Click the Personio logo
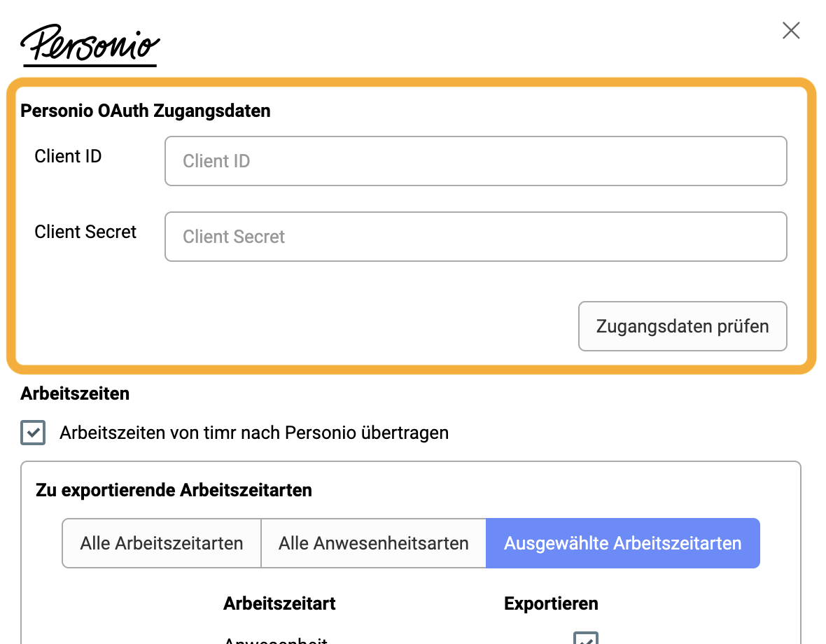The height and width of the screenshot is (644, 826). [x=90, y=45]
